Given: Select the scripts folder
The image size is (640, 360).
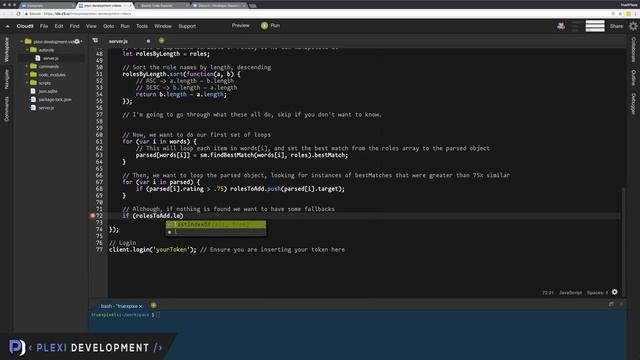Looking at the screenshot, I should point(45,83).
